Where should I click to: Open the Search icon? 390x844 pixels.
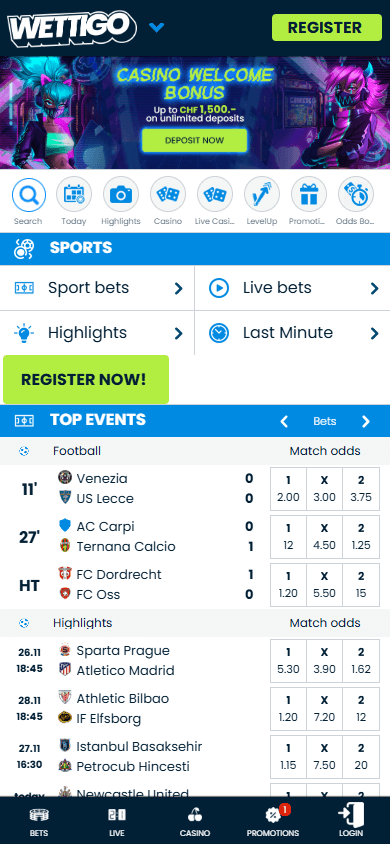coord(28,194)
